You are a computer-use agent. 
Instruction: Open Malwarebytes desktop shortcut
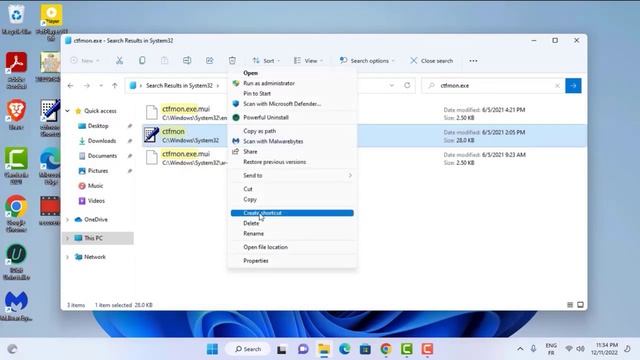[16, 306]
